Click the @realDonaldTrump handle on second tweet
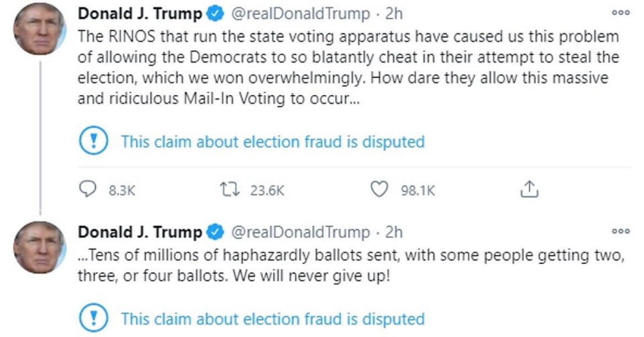Viewport: 644px width, 337px height. click(301, 232)
